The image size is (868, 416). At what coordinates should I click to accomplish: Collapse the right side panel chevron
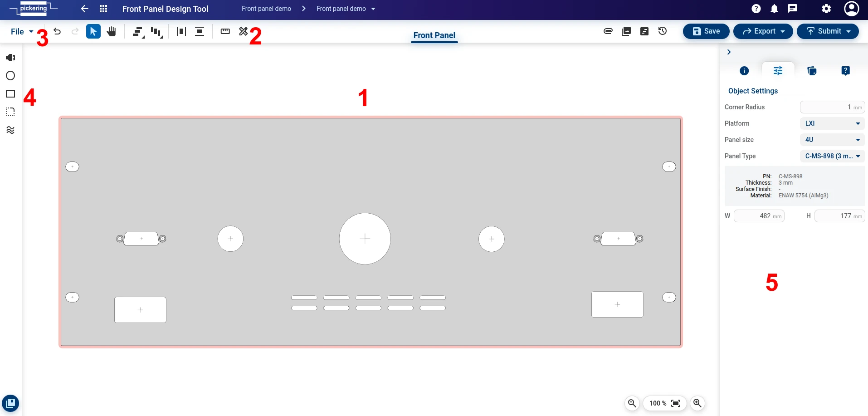[729, 52]
